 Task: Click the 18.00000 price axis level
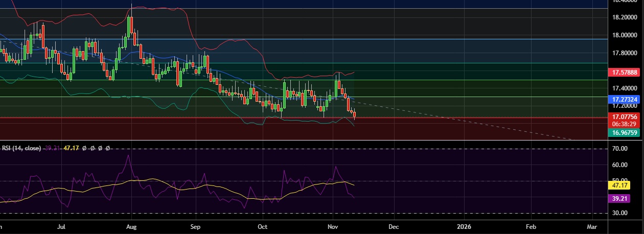coord(625,35)
